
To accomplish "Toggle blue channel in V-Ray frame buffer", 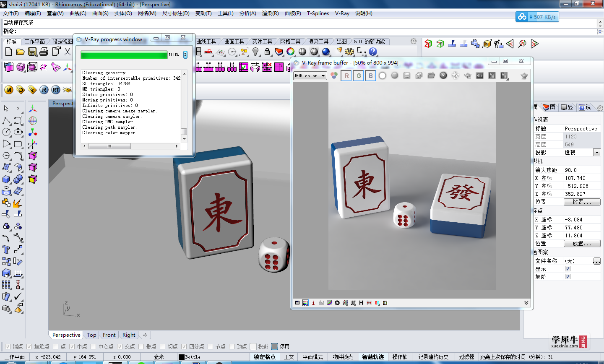I will pos(370,75).
